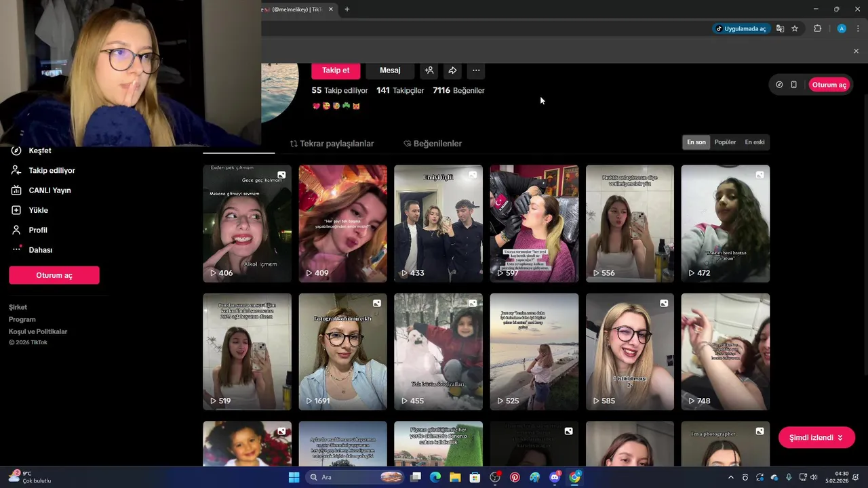Open the Chrome profile avatar A
868x488 pixels.
point(842,28)
